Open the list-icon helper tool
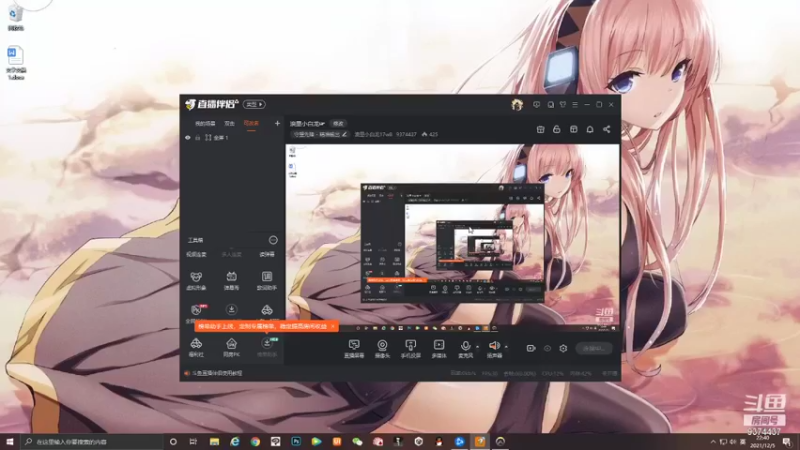Viewport: 800px width, 450px height. pos(267,280)
